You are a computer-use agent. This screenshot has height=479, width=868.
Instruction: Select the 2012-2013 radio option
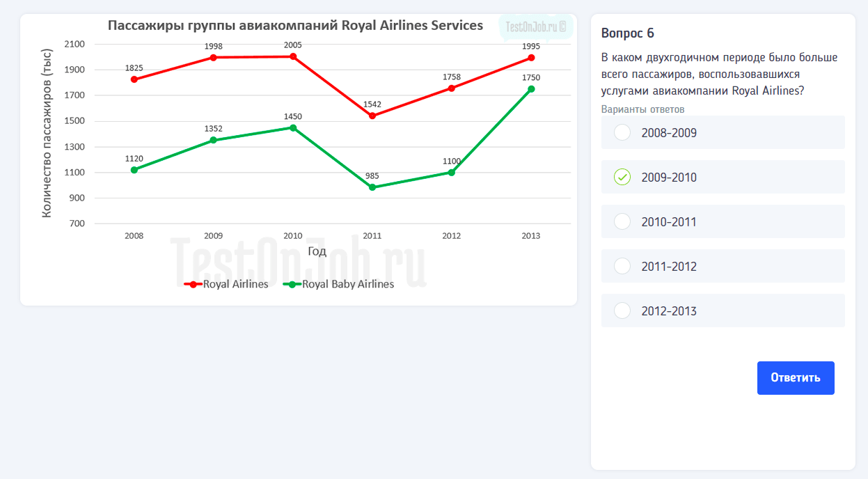point(622,311)
